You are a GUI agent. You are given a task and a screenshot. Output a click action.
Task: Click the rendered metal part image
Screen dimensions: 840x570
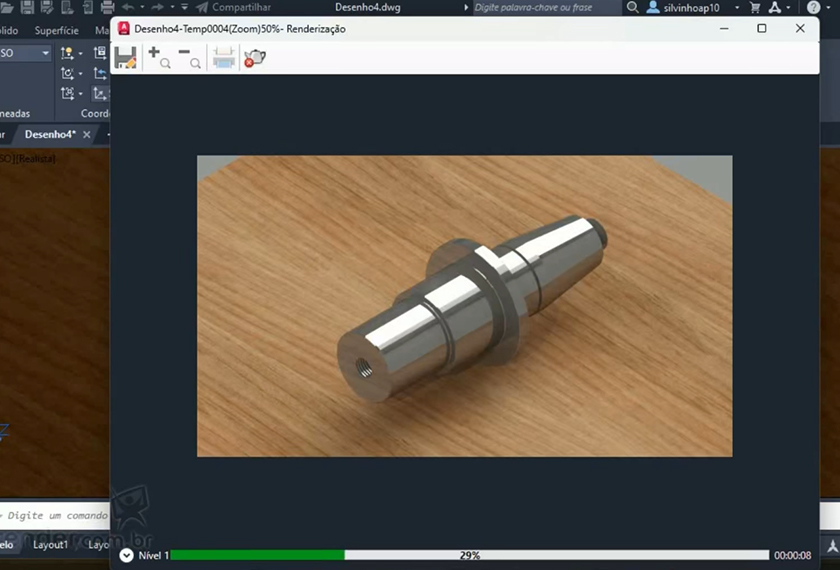[470, 305]
